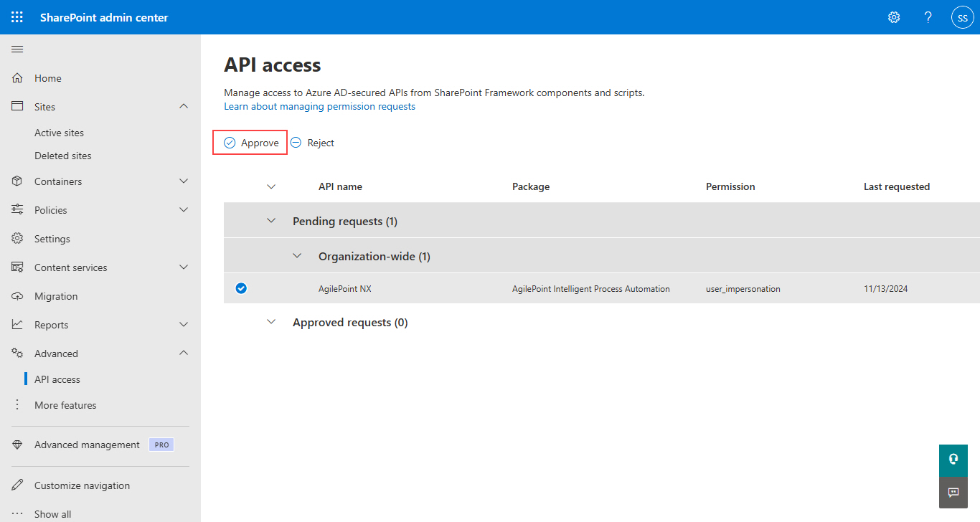
Task: Open the app launcher waffle icon
Action: point(17,17)
